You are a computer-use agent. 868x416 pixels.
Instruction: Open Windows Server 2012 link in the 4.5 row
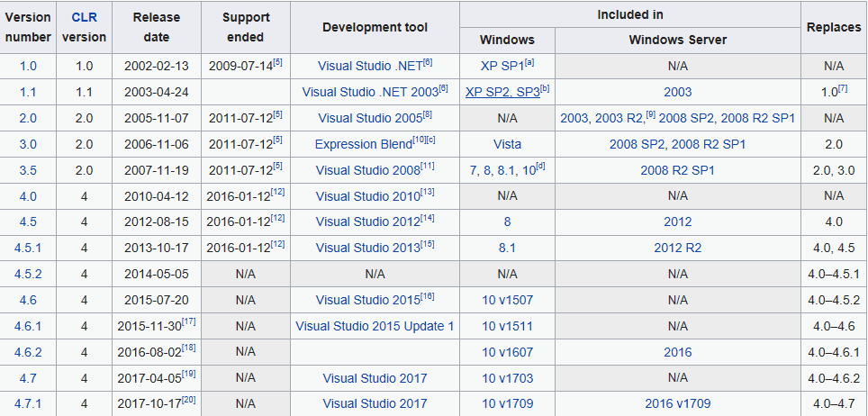pos(678,222)
